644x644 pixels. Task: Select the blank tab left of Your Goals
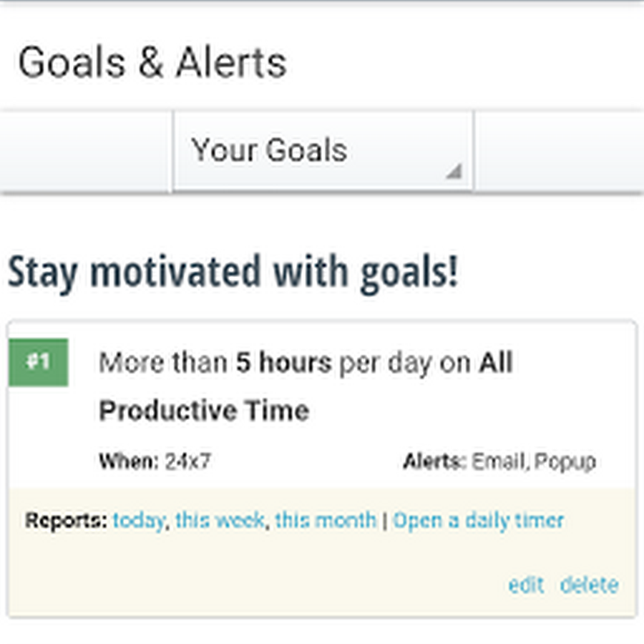tap(86, 151)
